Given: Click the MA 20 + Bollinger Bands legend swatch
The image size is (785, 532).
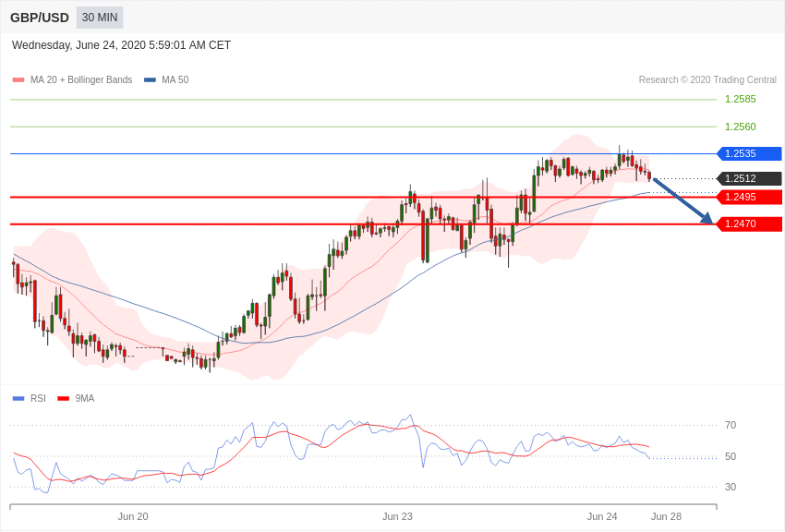Looking at the screenshot, I should (18, 80).
